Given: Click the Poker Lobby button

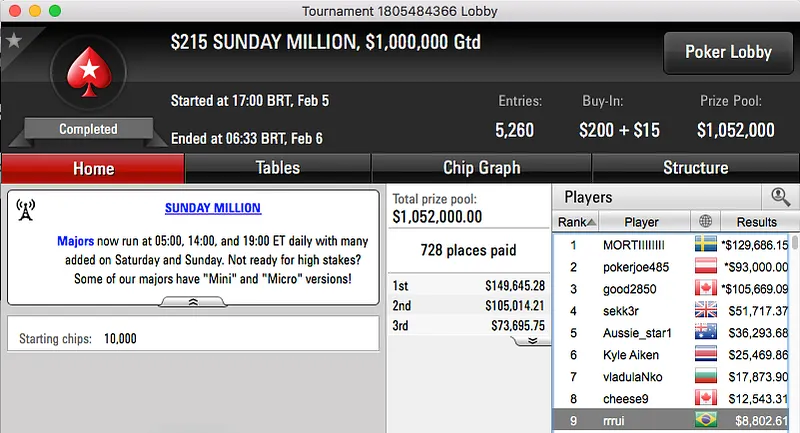Looking at the screenshot, I should coord(728,52).
